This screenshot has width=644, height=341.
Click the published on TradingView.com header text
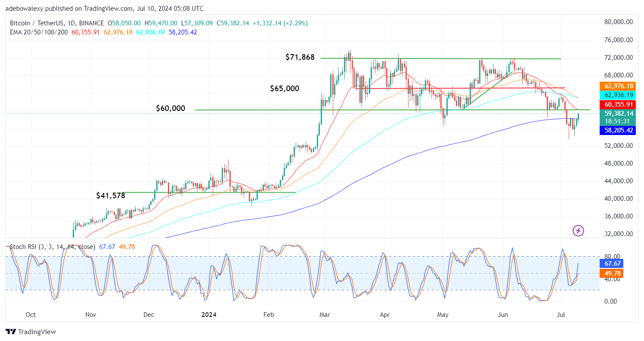coord(105,9)
